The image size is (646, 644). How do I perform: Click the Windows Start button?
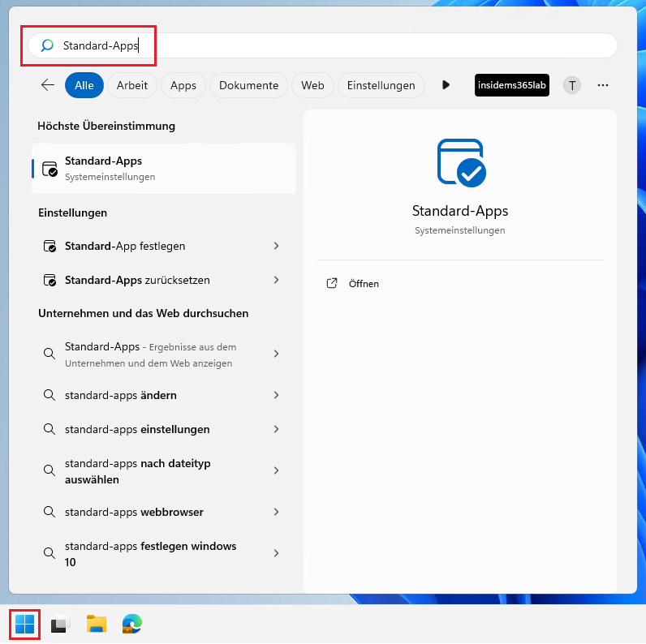pyautogui.click(x=25, y=624)
